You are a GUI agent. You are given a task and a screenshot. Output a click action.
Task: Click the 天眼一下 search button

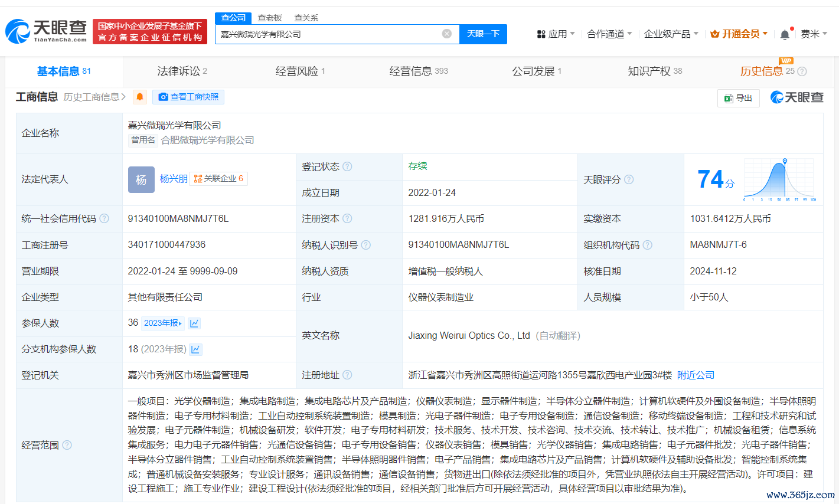pyautogui.click(x=483, y=34)
